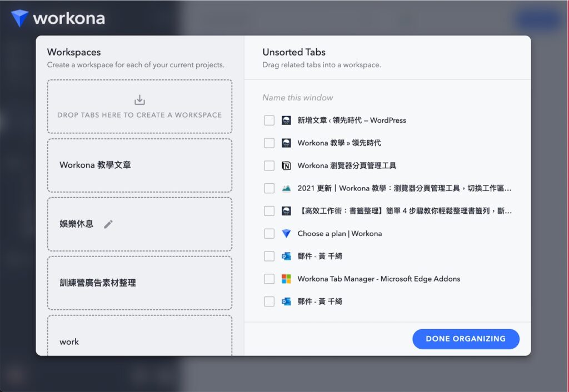Click the last Outlook icon for 郵件 - 黃 千綺
This screenshot has width=569, height=392.
coord(286,301)
